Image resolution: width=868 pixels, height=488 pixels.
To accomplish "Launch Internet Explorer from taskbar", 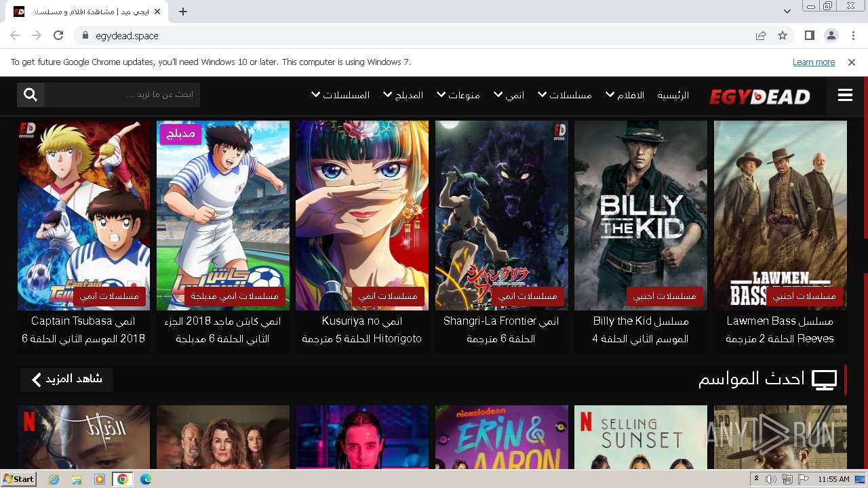I will 54,479.
